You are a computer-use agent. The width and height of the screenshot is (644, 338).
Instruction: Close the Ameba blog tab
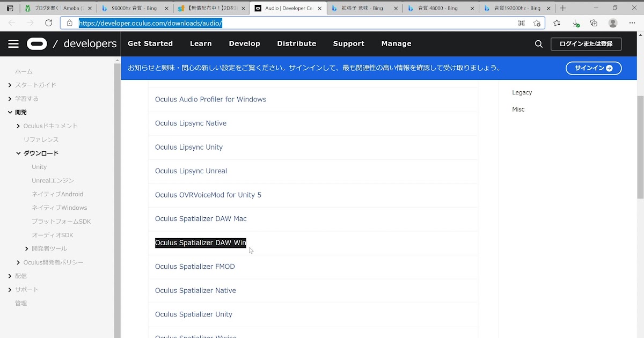90,9
